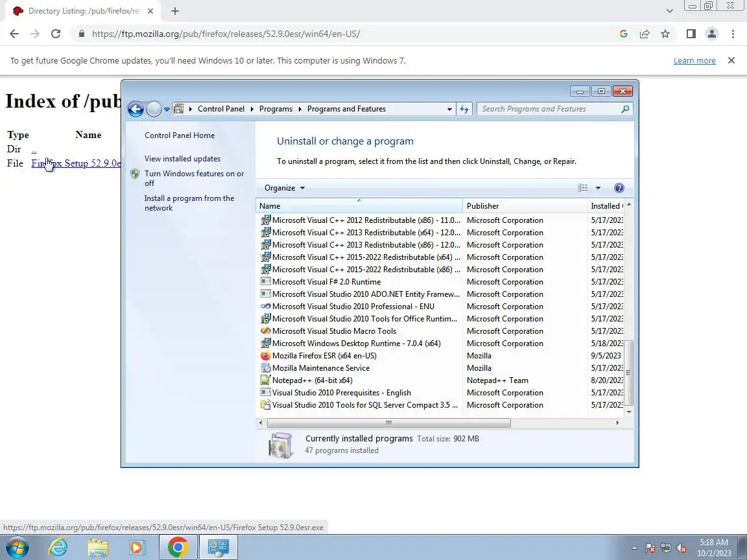The height and width of the screenshot is (560, 747).
Task: Select Microsoft Windows Desktop Runtime 7.0.4
Action: [x=357, y=344]
